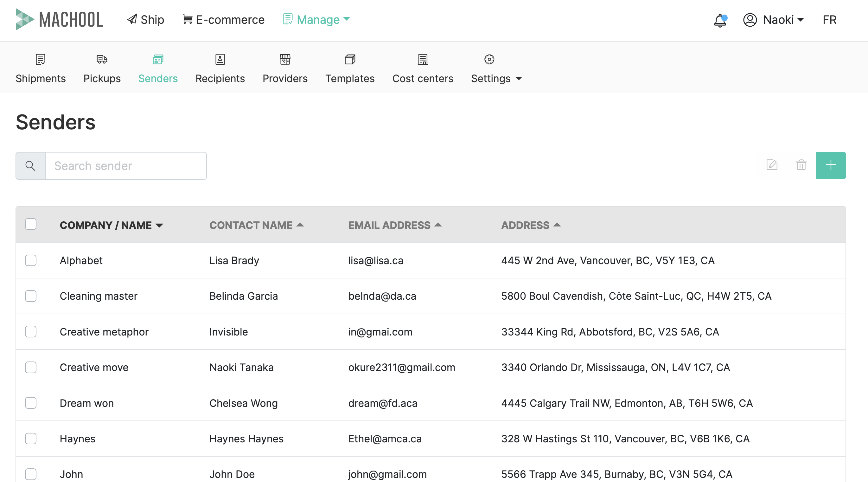This screenshot has width=868, height=482.
Task: Click the Creative move company name
Action: point(94,367)
